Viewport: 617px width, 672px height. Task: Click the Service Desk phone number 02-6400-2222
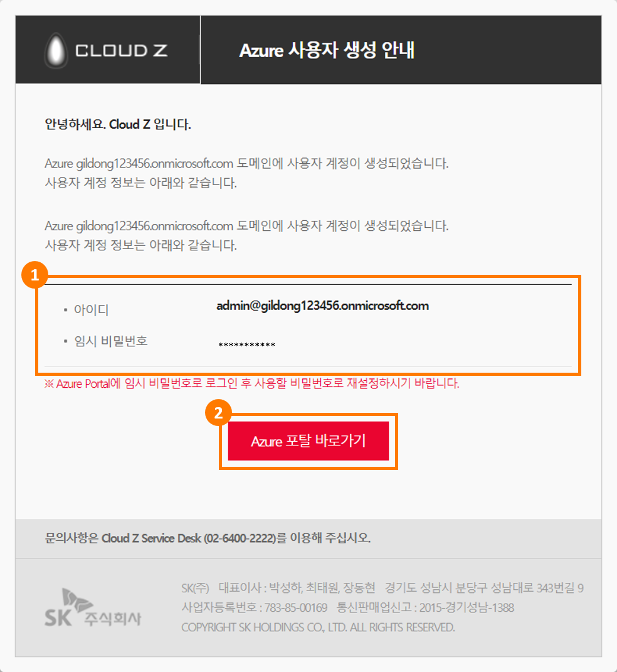240,538
